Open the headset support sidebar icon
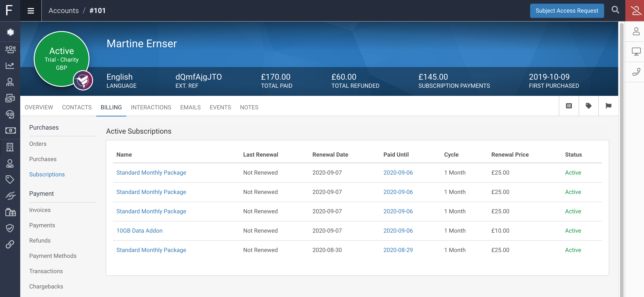Screen dimensions: 644x297 point(10,114)
